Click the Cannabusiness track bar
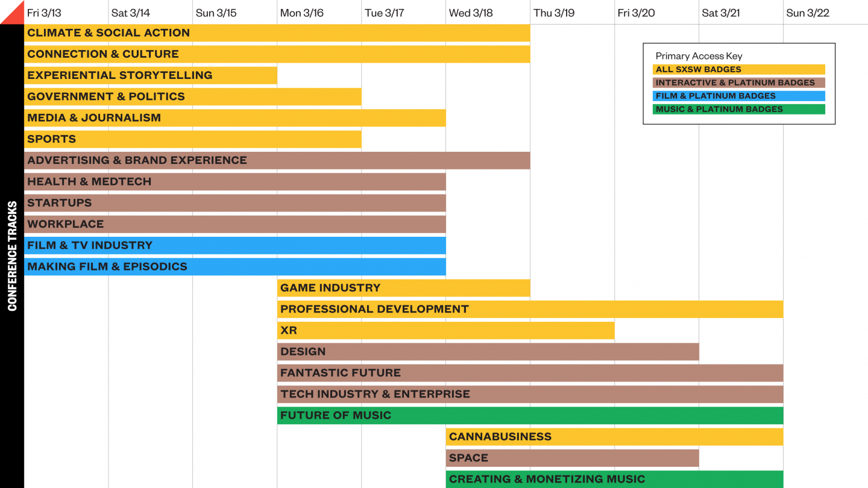Image resolution: width=868 pixels, height=488 pixels. 614,436
